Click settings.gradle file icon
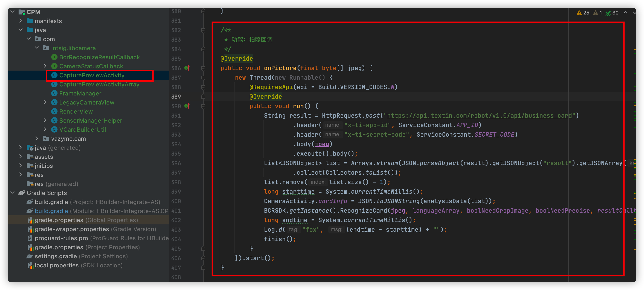644x290 pixels. click(30, 256)
